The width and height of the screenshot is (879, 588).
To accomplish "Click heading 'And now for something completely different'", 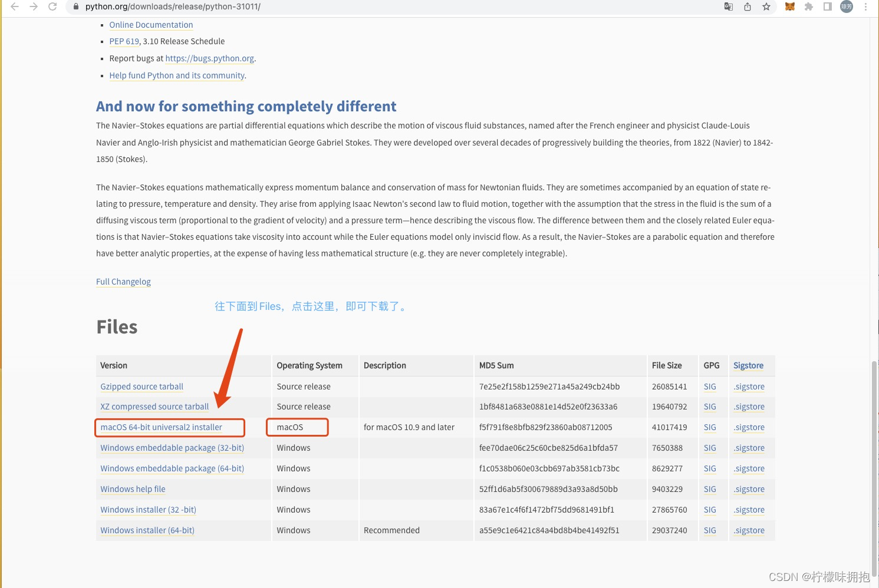I will [246, 106].
